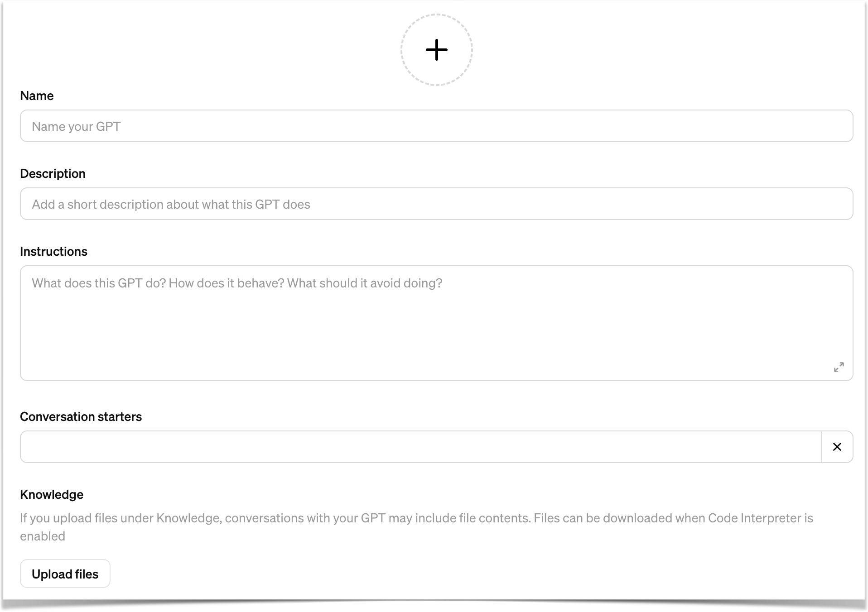
Task: Select the 'Add a short description' placeholder field
Action: coord(272,204)
